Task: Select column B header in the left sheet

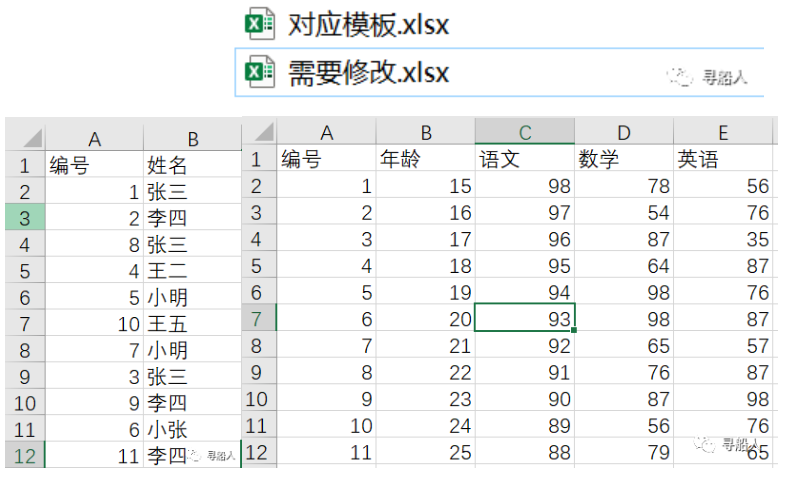Action: [x=193, y=139]
